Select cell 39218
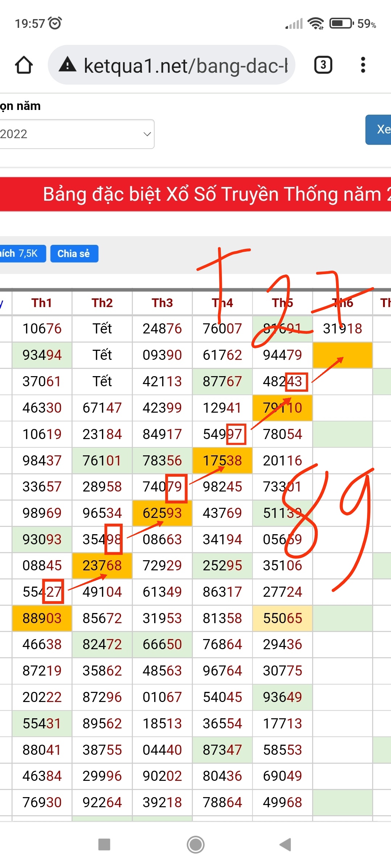The height and width of the screenshot is (868, 391). click(162, 803)
